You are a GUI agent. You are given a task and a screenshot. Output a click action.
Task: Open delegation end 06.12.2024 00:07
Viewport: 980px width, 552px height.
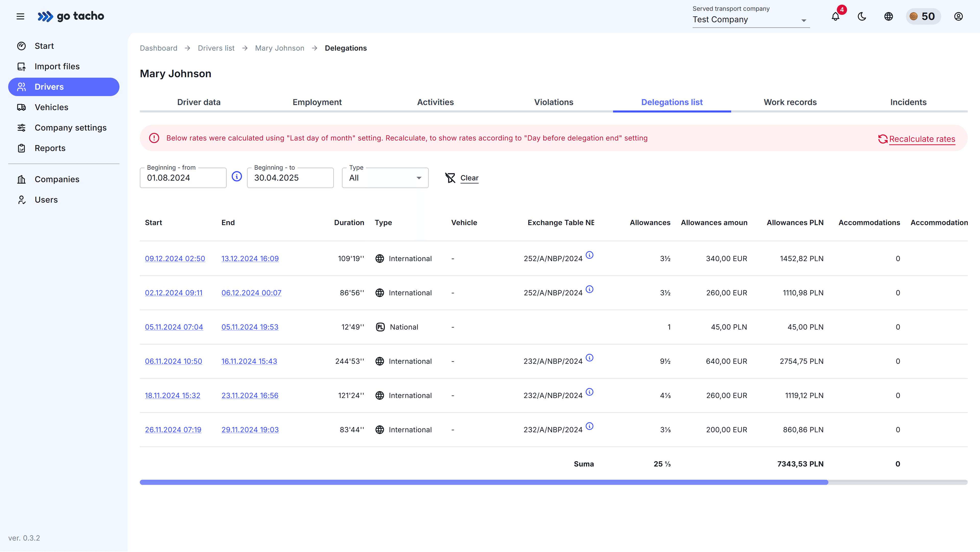pos(251,293)
